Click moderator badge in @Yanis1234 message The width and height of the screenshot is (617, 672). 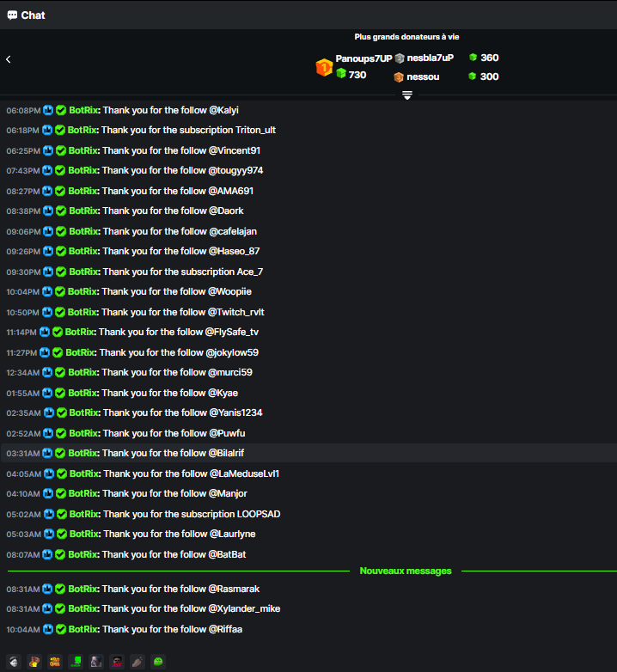pyautogui.click(x=49, y=412)
